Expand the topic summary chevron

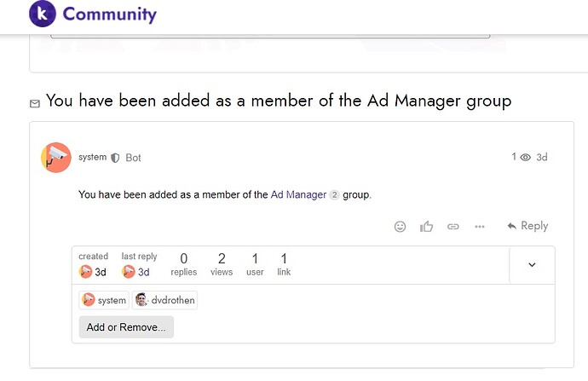click(532, 265)
